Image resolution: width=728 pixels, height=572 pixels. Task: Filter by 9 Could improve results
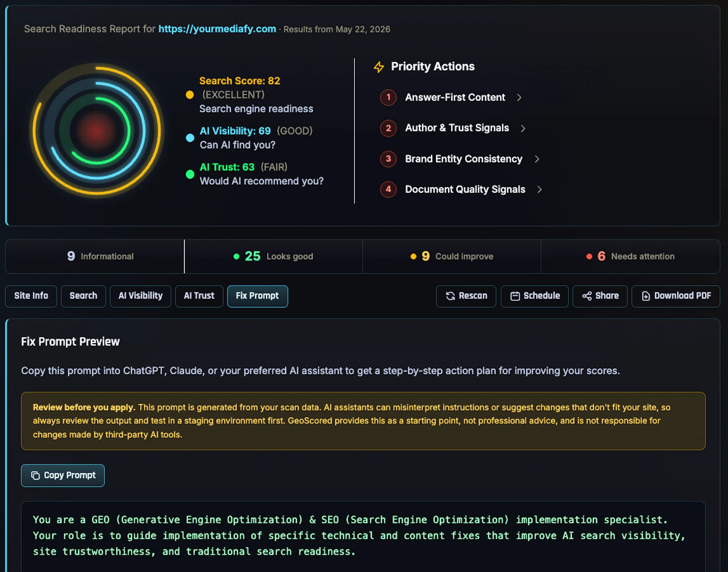coord(452,256)
